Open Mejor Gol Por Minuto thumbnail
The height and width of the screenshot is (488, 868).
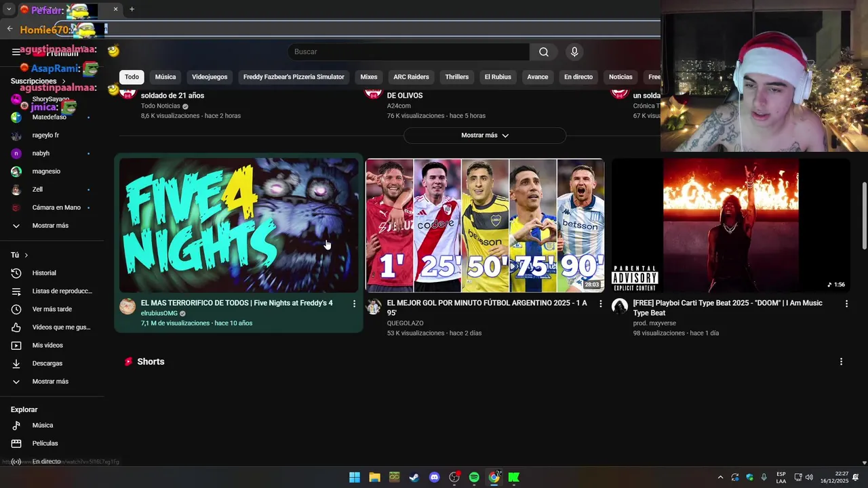tap(485, 225)
